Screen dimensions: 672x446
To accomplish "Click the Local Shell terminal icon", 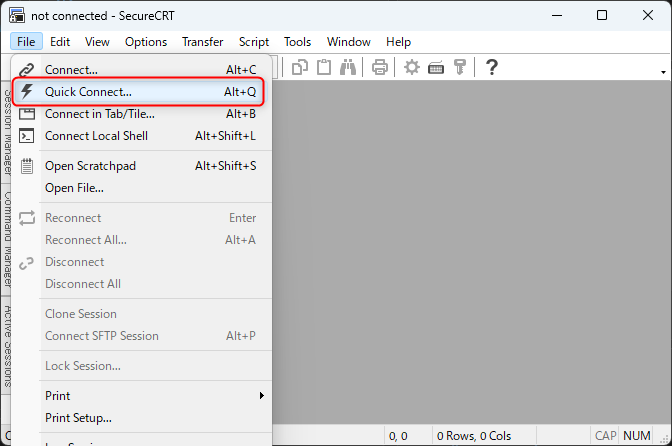I will pos(27,136).
